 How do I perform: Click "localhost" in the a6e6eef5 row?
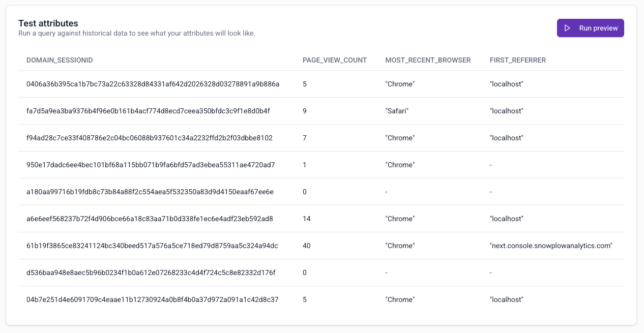[x=507, y=219]
